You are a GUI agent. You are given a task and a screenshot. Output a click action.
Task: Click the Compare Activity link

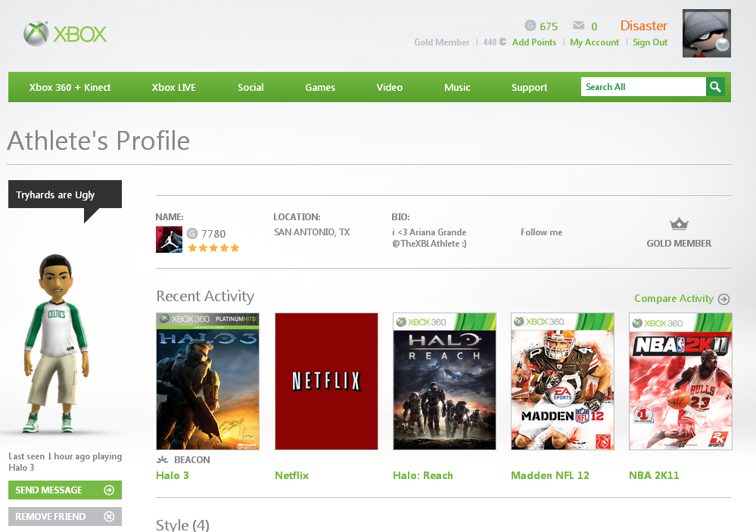point(674,299)
